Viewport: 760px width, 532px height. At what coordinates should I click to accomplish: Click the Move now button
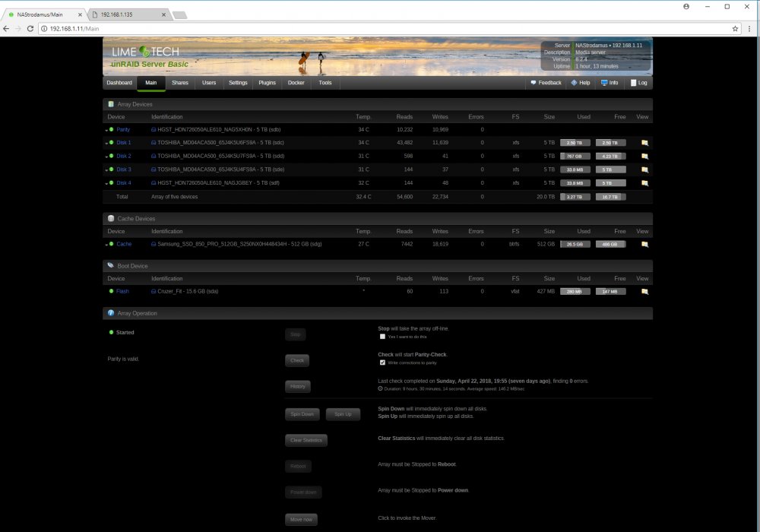[301, 519]
